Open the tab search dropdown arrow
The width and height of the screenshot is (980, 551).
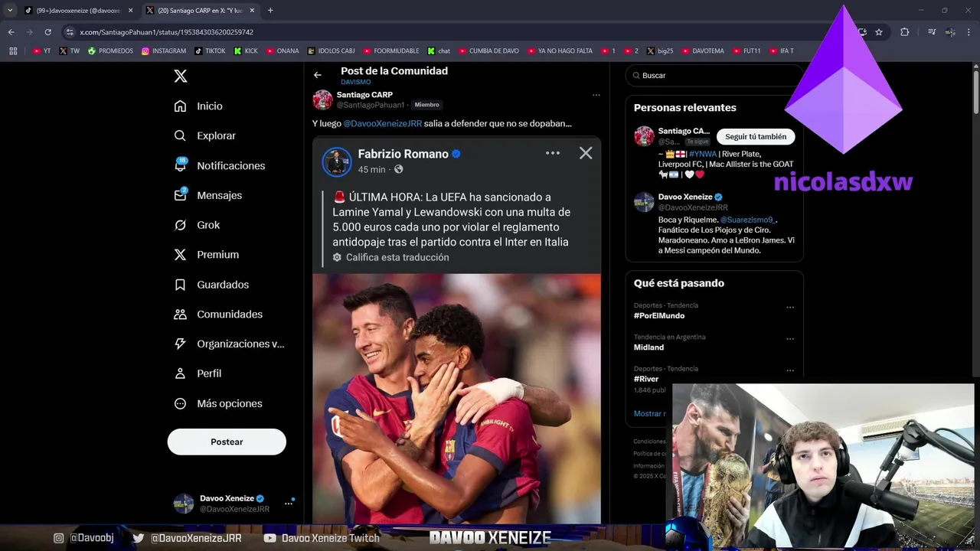[x=10, y=11]
